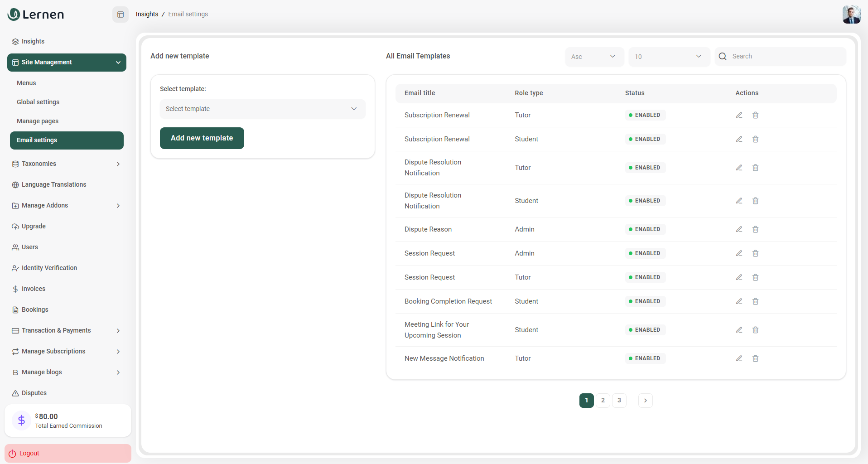Open the user profile avatar
This screenshot has height=464, width=868.
click(851, 14)
